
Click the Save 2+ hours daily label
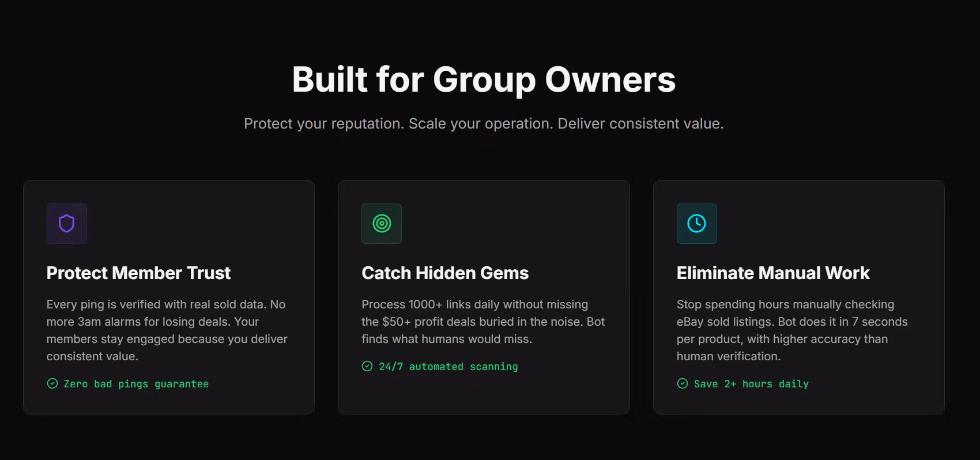(751, 384)
